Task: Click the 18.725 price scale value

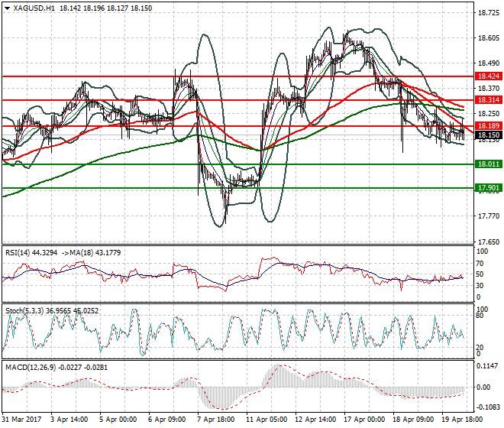Action: (489, 13)
